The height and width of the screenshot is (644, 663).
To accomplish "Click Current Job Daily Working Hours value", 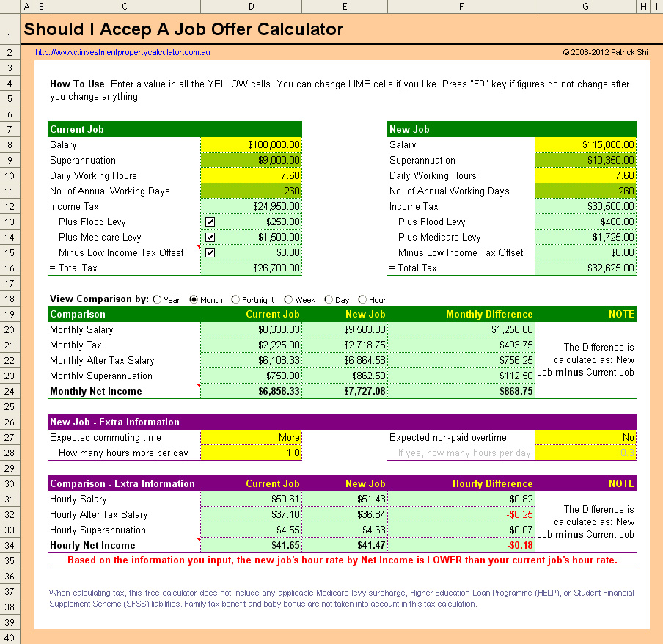I will point(251,175).
